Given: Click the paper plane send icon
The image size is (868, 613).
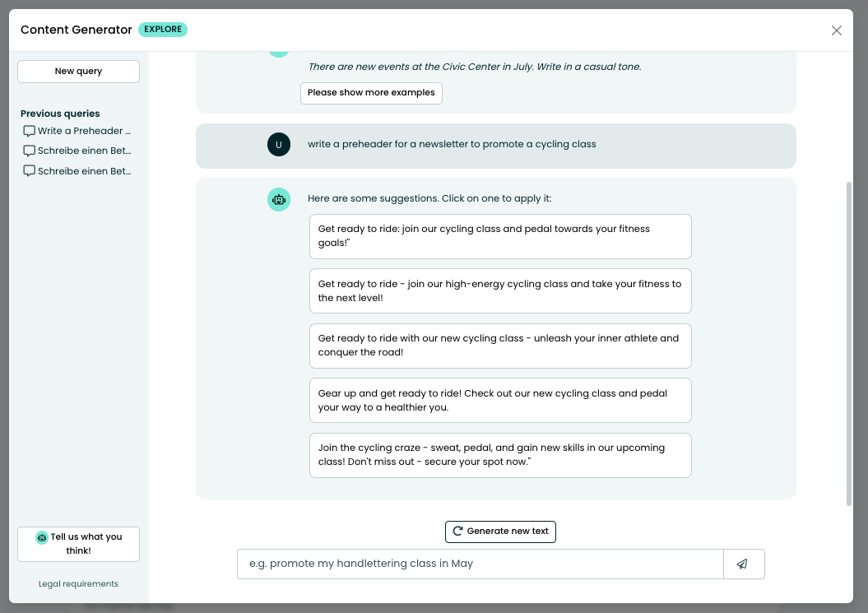Looking at the screenshot, I should tap(743, 564).
